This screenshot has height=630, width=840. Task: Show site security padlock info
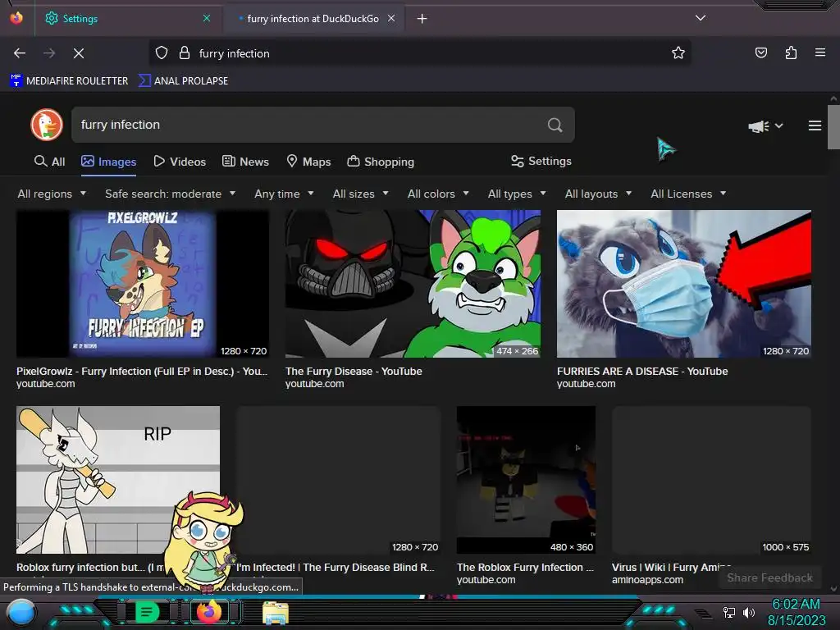coord(185,53)
